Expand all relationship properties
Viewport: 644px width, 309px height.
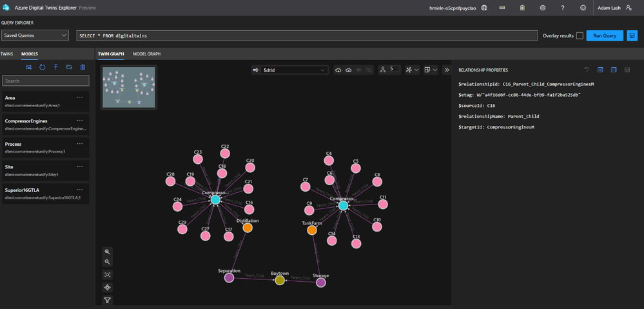click(600, 70)
